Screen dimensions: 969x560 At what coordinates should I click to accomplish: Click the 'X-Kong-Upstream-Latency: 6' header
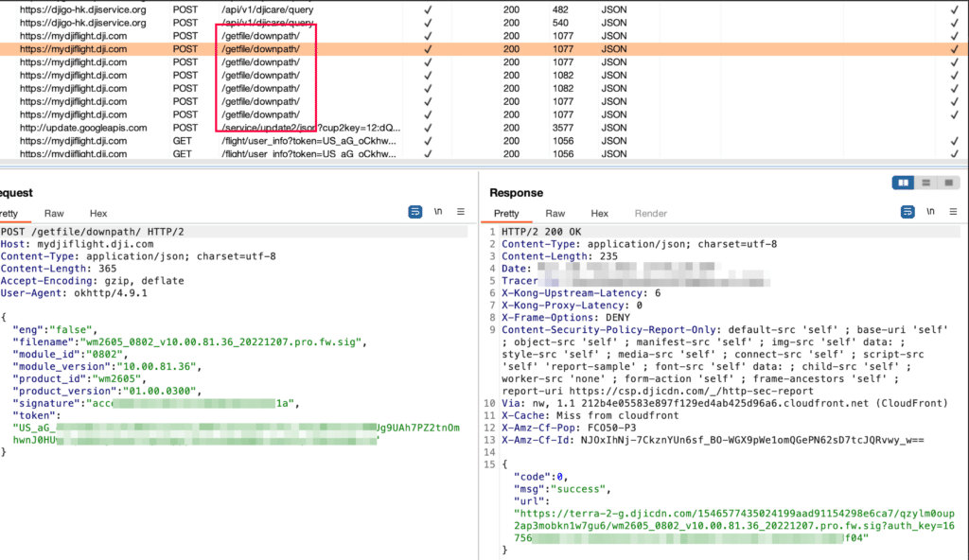pos(581,293)
